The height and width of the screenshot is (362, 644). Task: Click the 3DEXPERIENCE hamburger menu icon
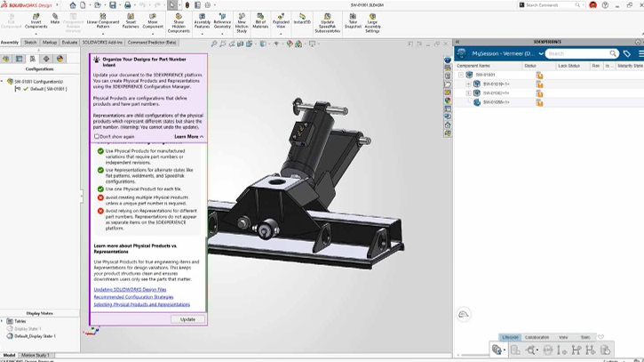coord(640,53)
